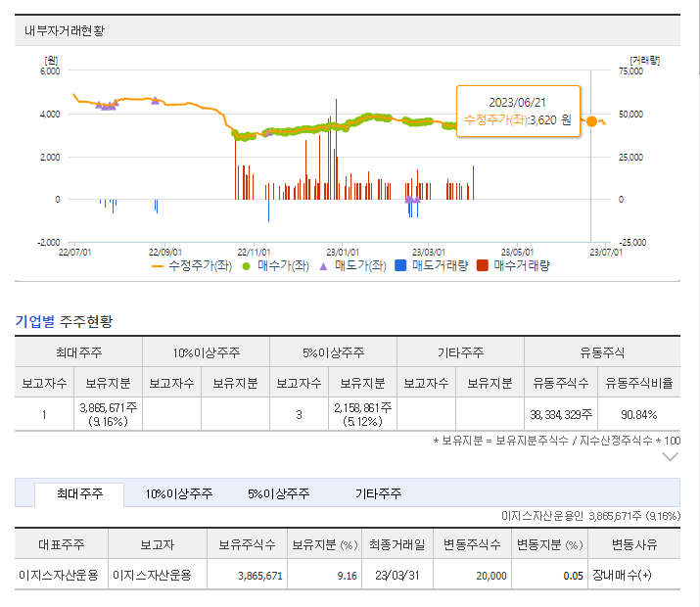
Task: Click the 유동주식비율 column header
Action: coord(639,383)
